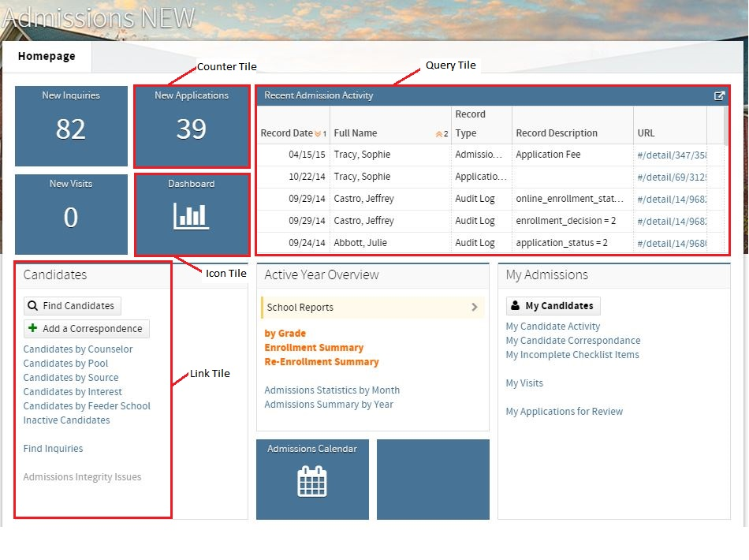
Task: Click the Record Date sort arrow icon
Action: pyautogui.click(x=318, y=134)
